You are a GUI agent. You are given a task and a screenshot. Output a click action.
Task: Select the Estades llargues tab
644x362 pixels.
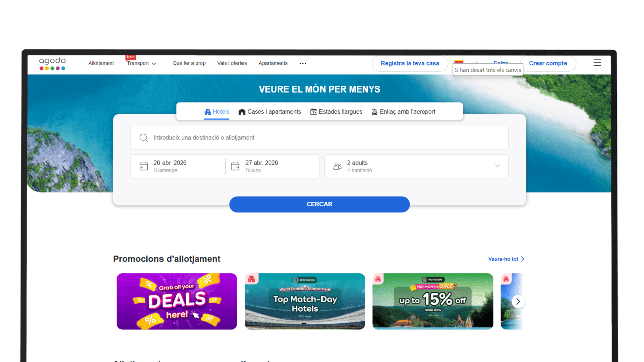336,112
